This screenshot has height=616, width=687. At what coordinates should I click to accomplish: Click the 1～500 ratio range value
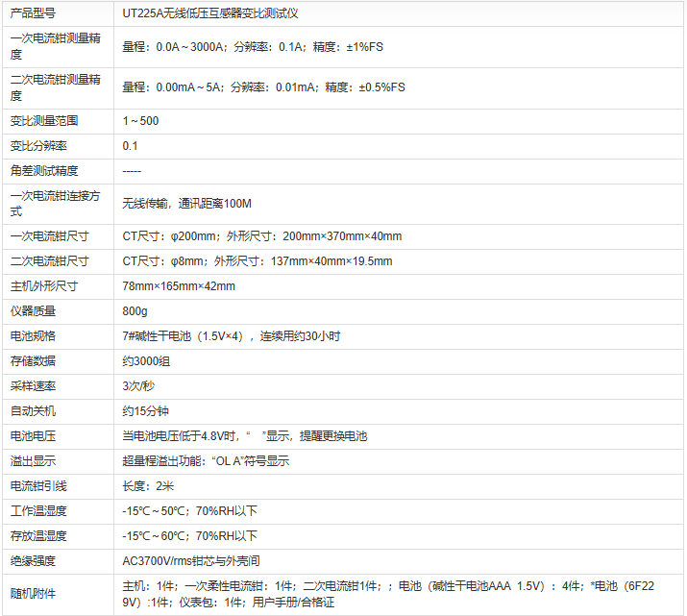[x=140, y=121]
